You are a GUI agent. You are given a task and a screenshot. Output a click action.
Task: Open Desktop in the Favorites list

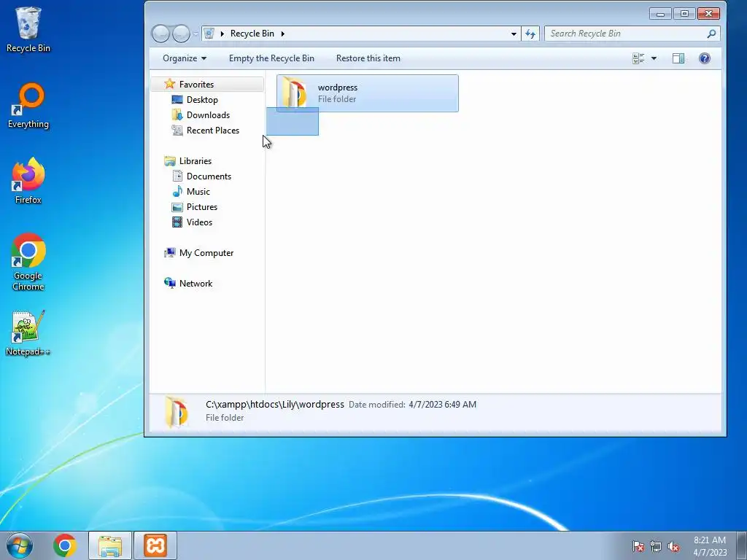coord(202,99)
